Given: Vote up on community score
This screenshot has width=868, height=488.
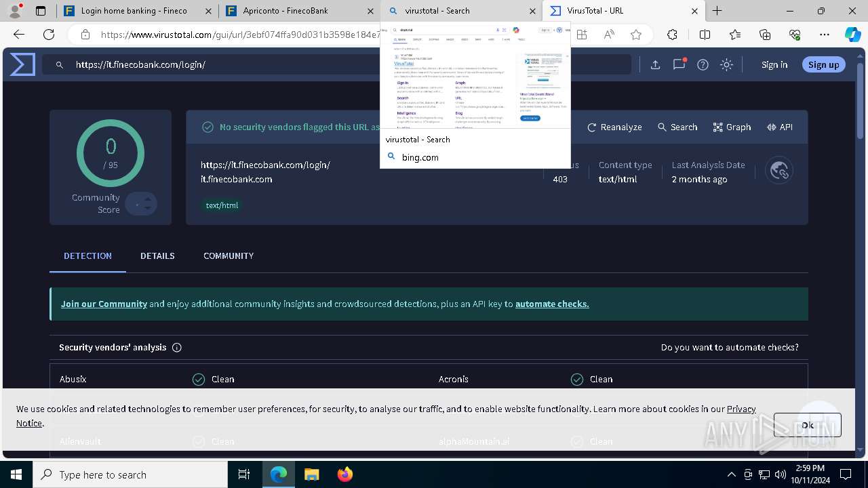Looking at the screenshot, I should click(148, 199).
